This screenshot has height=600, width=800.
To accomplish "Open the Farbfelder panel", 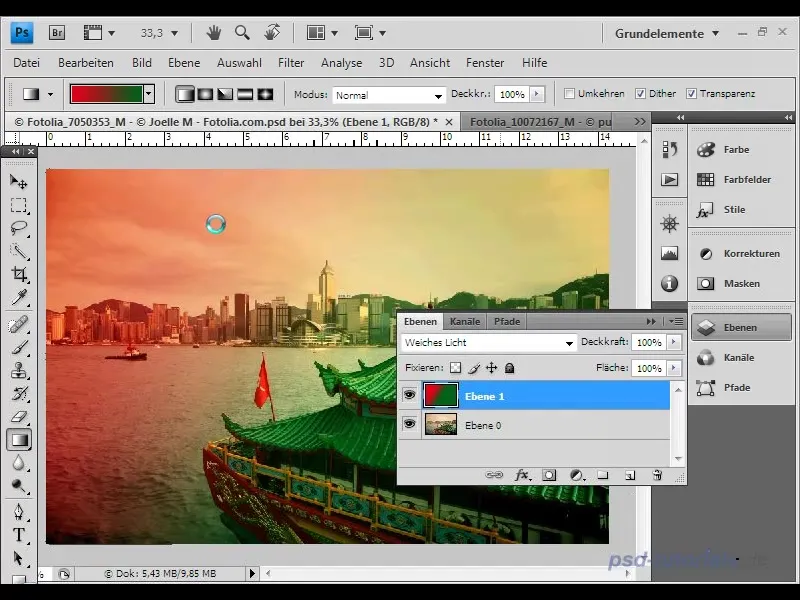I will coord(742,180).
